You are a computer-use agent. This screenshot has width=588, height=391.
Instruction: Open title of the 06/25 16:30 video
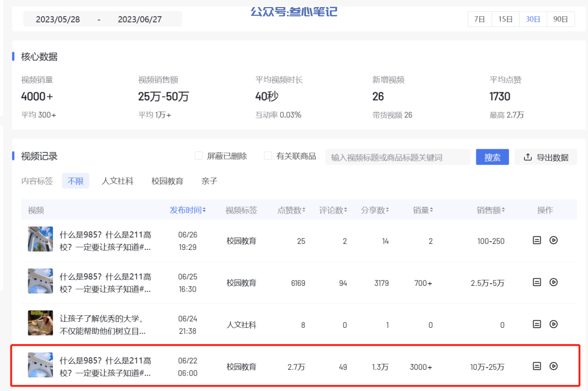(106, 283)
